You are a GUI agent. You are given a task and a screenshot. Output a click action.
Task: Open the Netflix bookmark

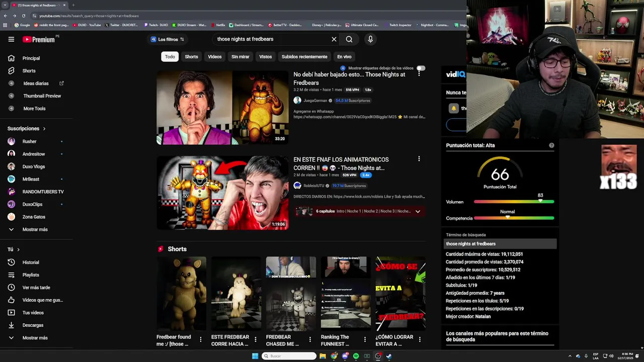coord(218,25)
